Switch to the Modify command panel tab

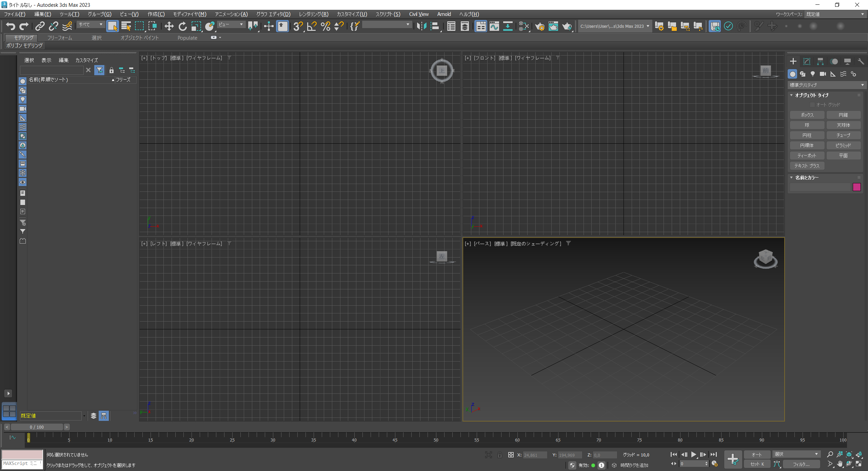coord(807,61)
